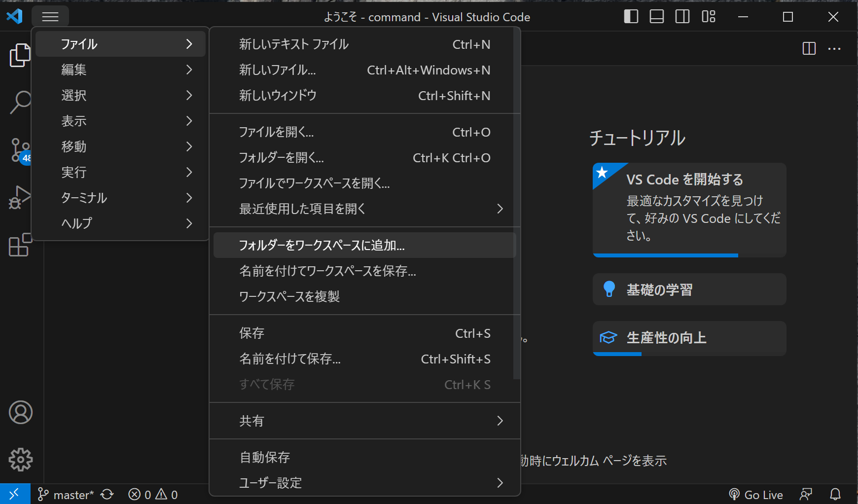The image size is (858, 504).
Task: Choose ファイルでワークスペースを開く...
Action: 364,183
